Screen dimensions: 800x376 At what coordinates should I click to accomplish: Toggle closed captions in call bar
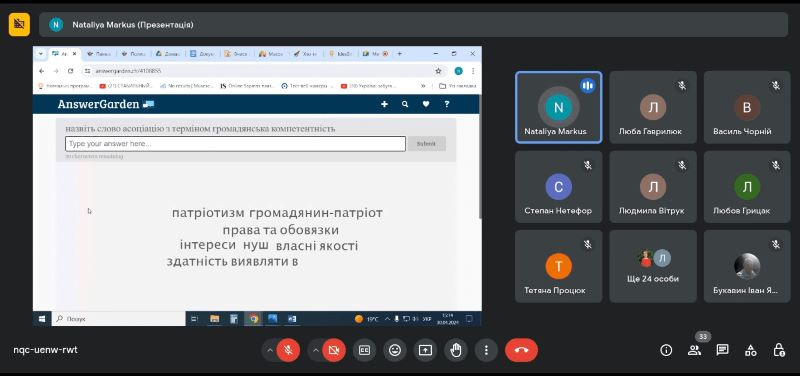364,350
